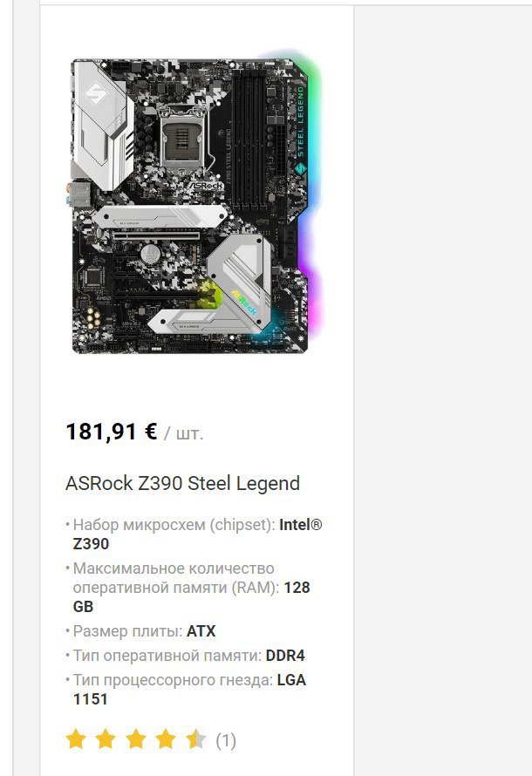This screenshot has height=776, width=532.
Task: Click the Intel® Z390 chipset value
Action: [197, 534]
